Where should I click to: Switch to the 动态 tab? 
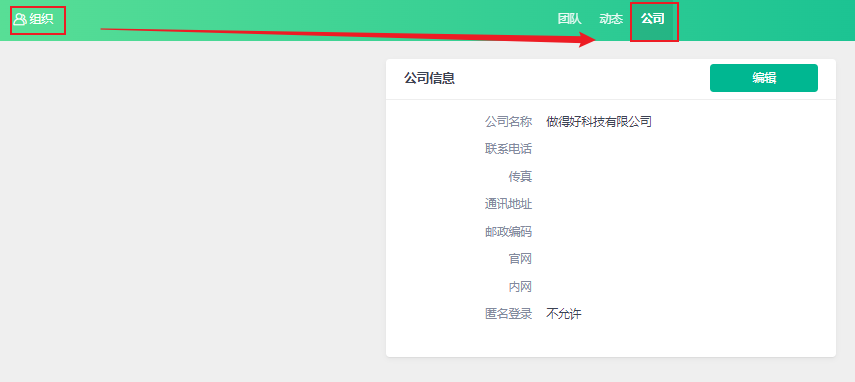[x=611, y=19]
